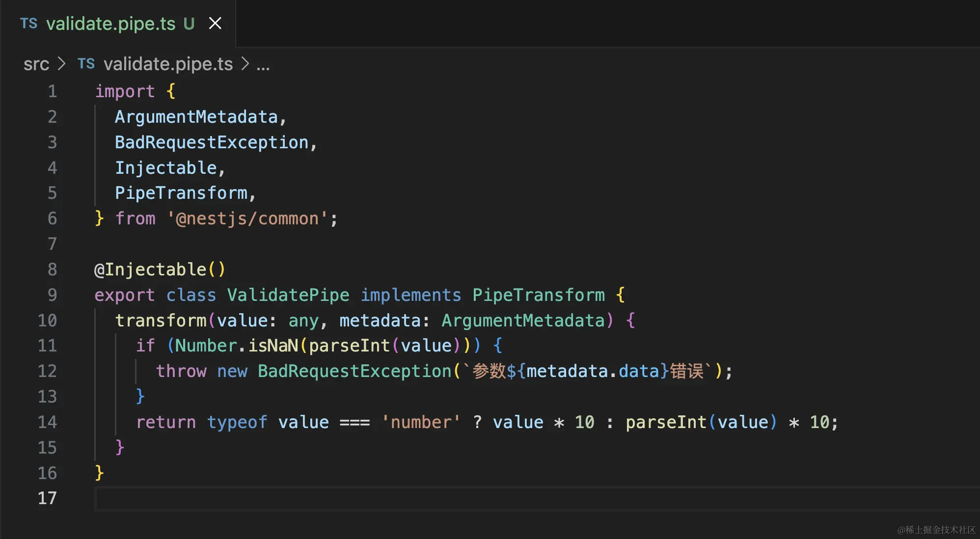Click 'PipeTransform,' on line 5

(186, 193)
